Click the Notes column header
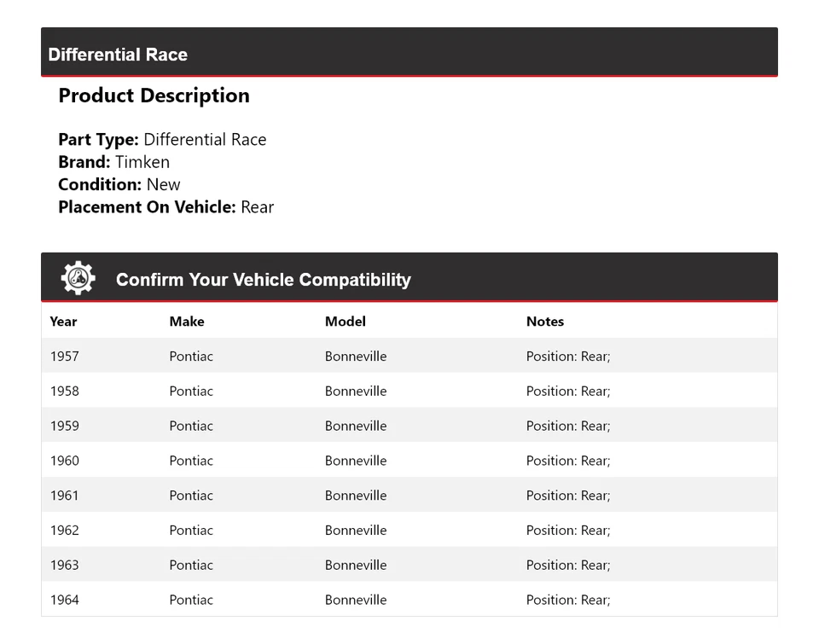The width and height of the screenshot is (819, 644). pyautogui.click(x=544, y=322)
